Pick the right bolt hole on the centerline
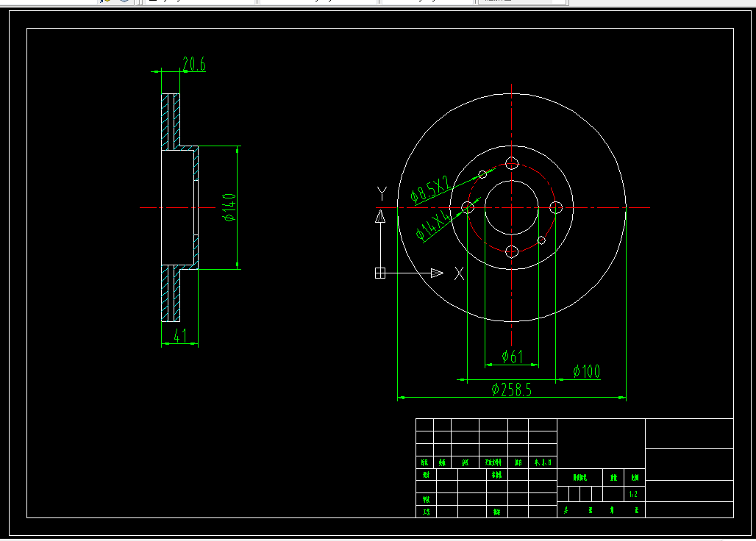The width and height of the screenshot is (756, 541). click(556, 207)
